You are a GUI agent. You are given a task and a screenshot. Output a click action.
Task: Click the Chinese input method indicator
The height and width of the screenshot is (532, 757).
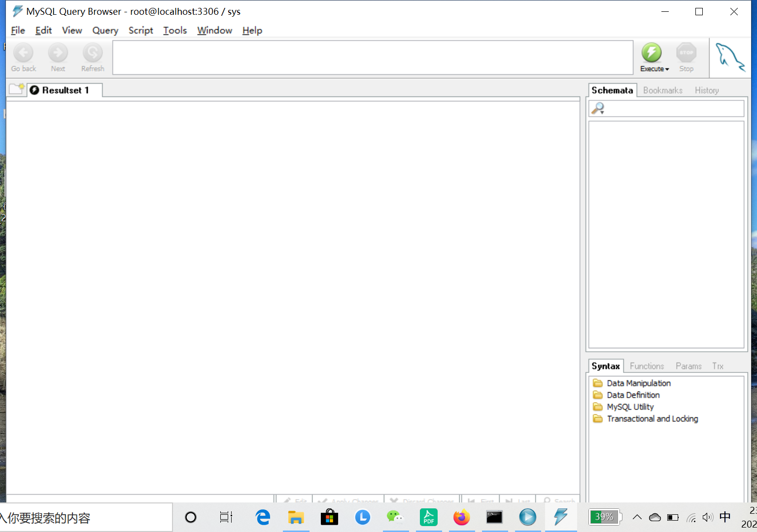(x=725, y=517)
